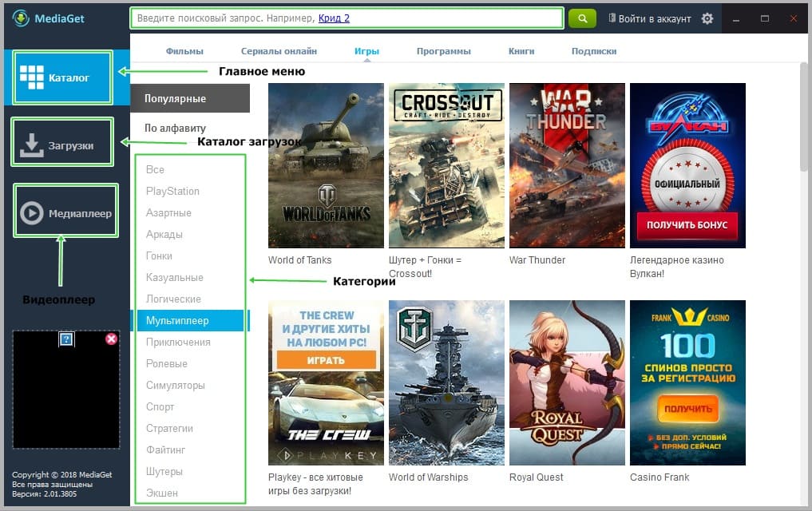Image resolution: width=812 pixels, height=511 pixels.
Task: Open the World of Warships cover image
Action: tap(446, 383)
